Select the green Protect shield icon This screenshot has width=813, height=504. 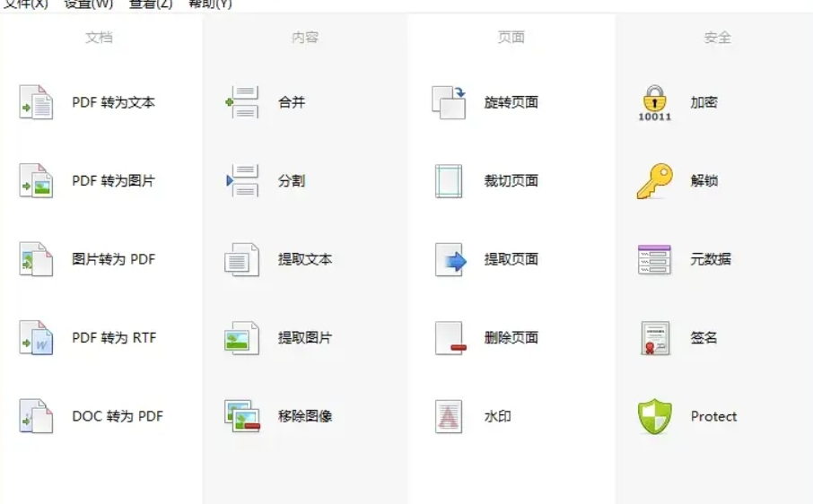click(655, 416)
